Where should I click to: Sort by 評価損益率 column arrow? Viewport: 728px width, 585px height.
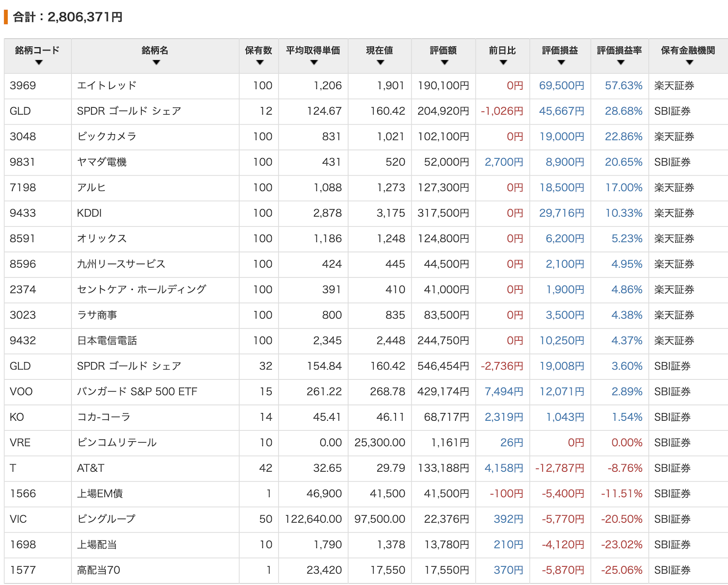(621, 62)
